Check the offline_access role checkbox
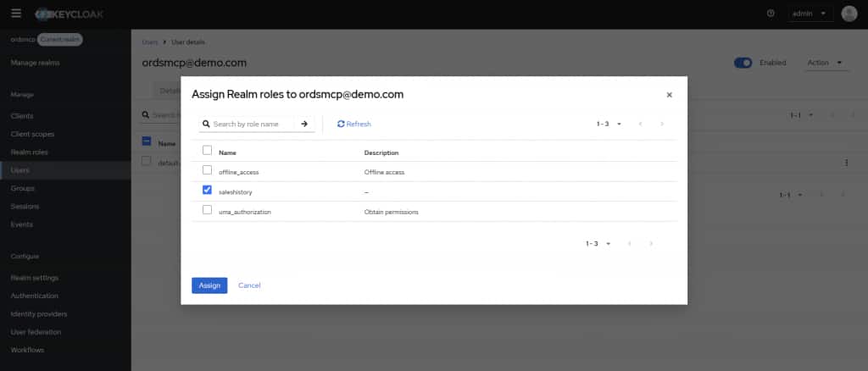Viewport: 868px width, 371px height. click(207, 170)
